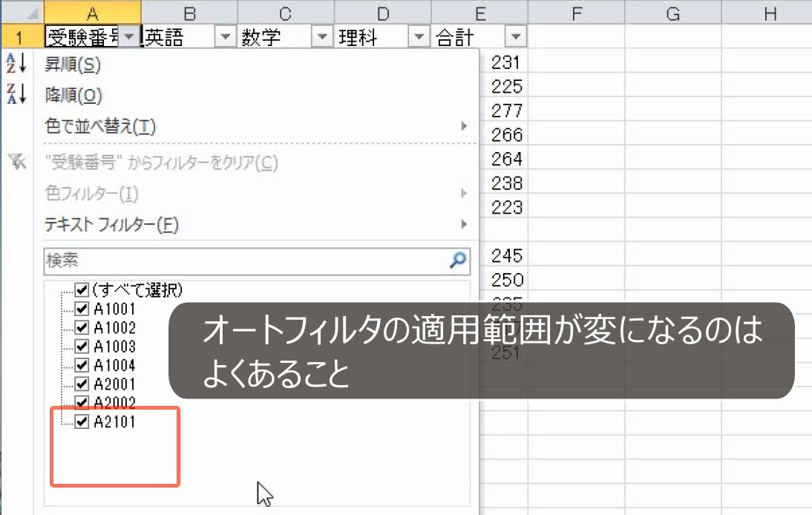This screenshot has height=515, width=812.
Task: Click the 合計 header cell
Action: point(479,37)
